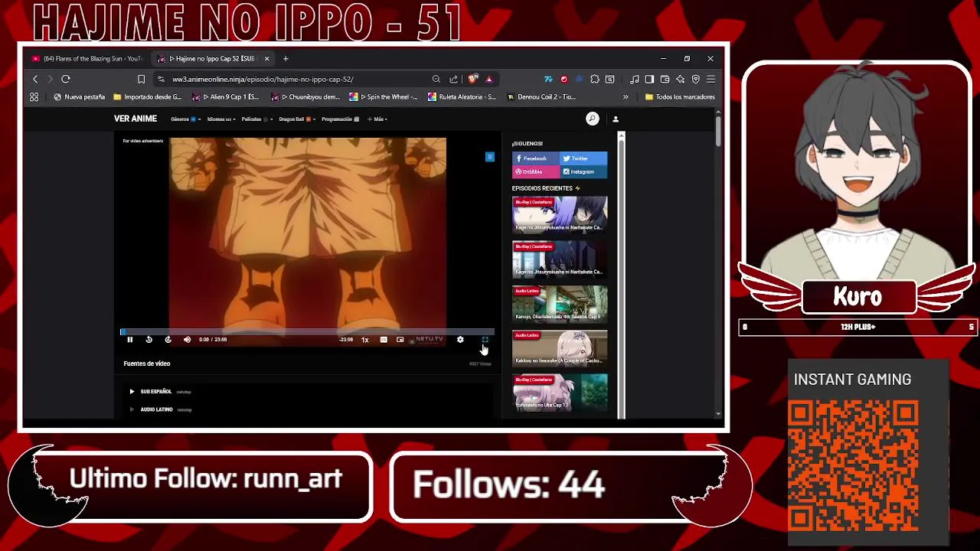Open Leo AI sparkle icon

(x=680, y=79)
